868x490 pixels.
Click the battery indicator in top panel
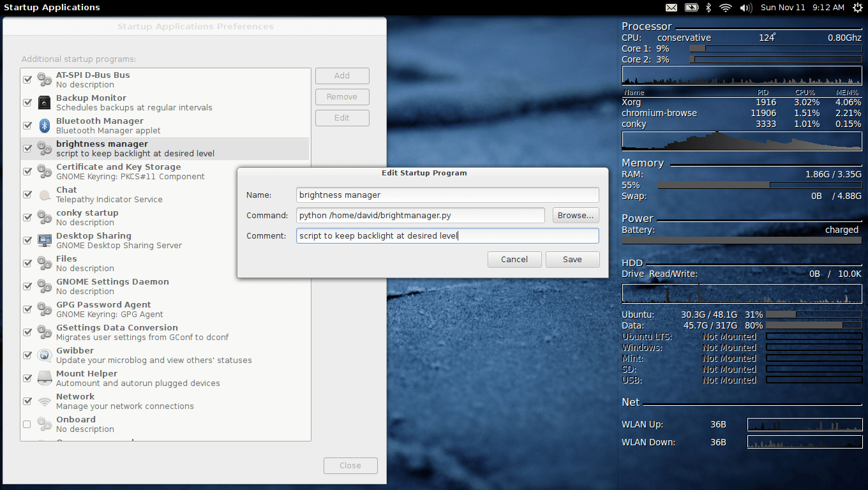(691, 8)
